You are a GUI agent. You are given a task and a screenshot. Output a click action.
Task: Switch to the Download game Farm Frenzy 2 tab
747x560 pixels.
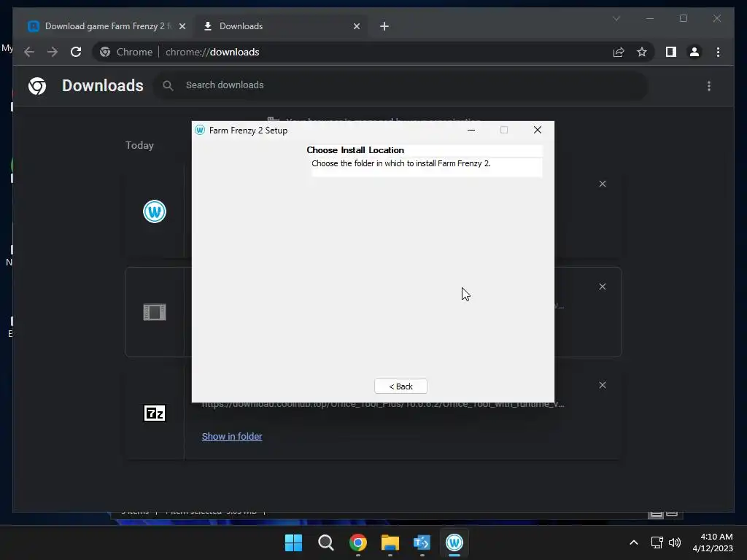point(108,26)
